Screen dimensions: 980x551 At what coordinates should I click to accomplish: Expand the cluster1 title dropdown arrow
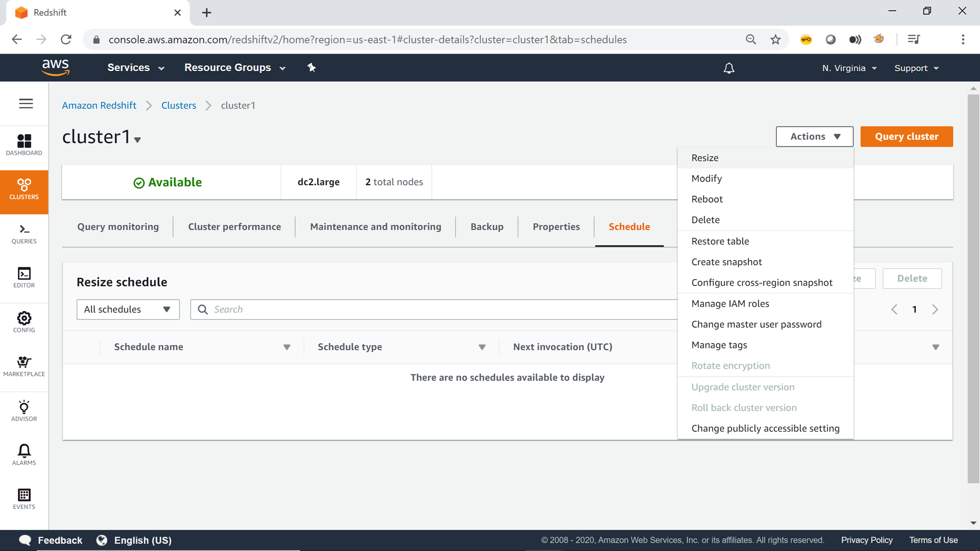138,140
